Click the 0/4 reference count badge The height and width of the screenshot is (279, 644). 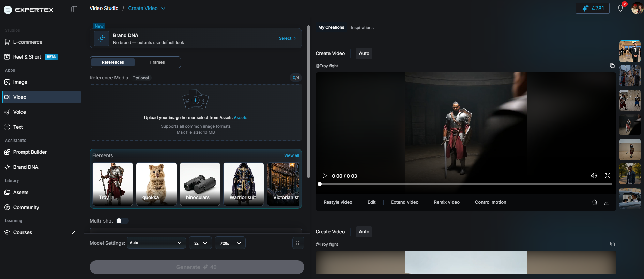(x=296, y=78)
